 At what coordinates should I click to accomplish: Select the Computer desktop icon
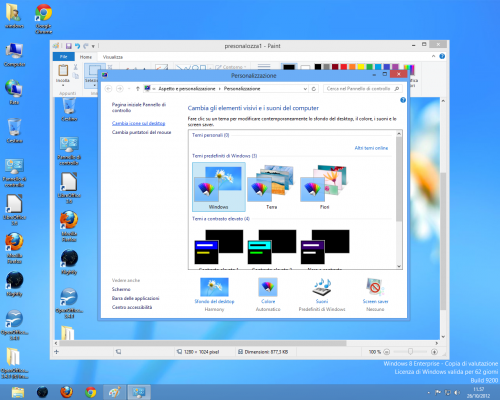point(14,55)
